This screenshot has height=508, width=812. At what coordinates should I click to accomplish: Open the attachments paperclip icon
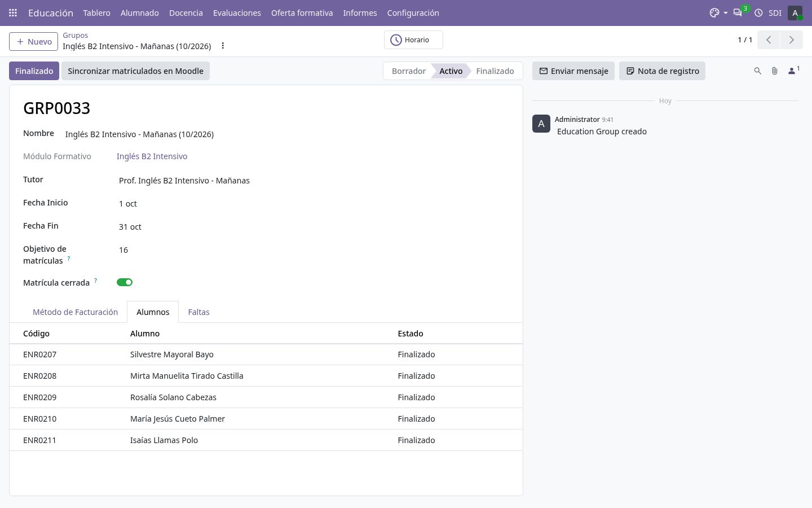point(774,71)
